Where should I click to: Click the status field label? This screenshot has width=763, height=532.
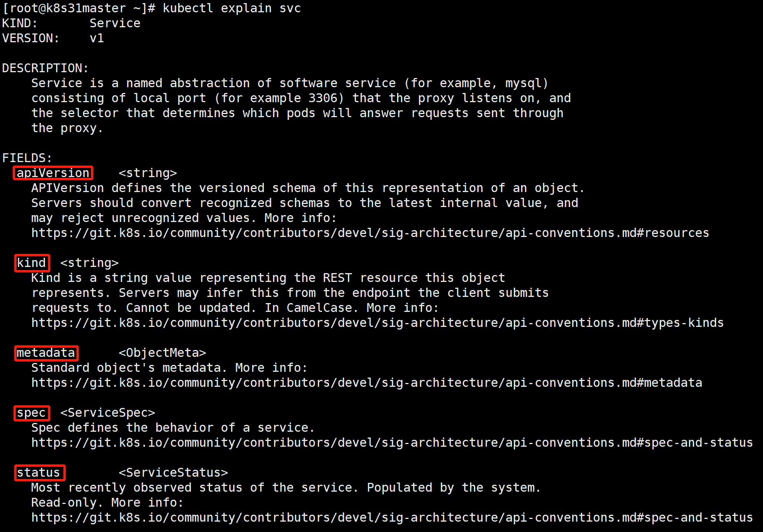[39, 472]
